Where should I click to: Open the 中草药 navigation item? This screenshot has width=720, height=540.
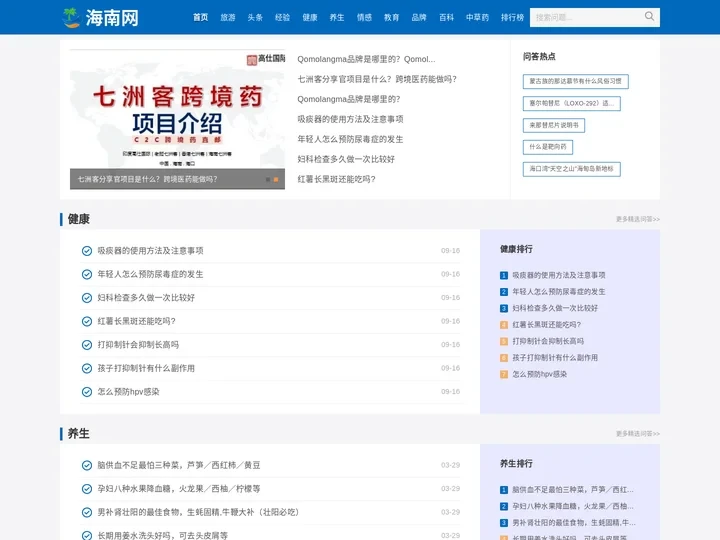click(478, 17)
